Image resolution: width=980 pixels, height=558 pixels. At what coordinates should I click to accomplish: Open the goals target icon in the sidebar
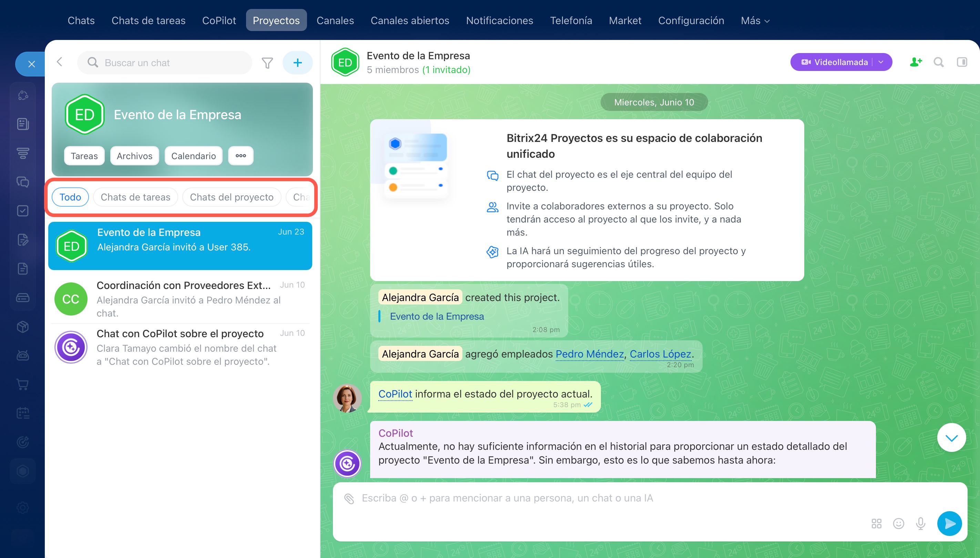click(23, 442)
